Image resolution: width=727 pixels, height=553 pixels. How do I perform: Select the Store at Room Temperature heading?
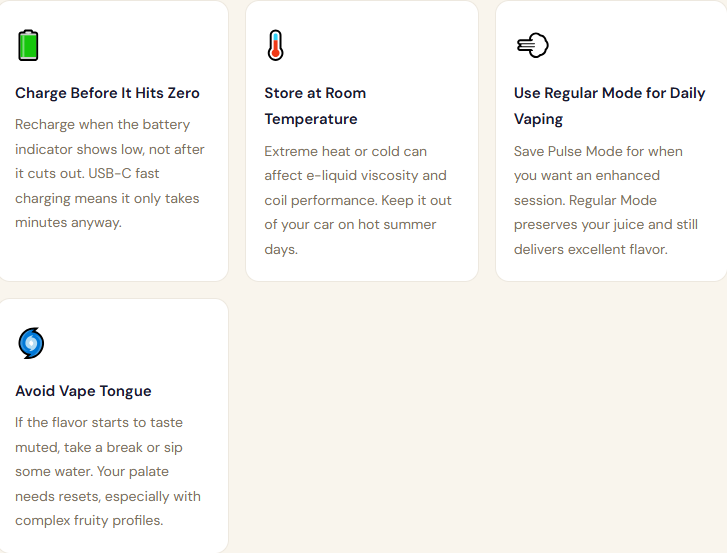[x=315, y=106]
